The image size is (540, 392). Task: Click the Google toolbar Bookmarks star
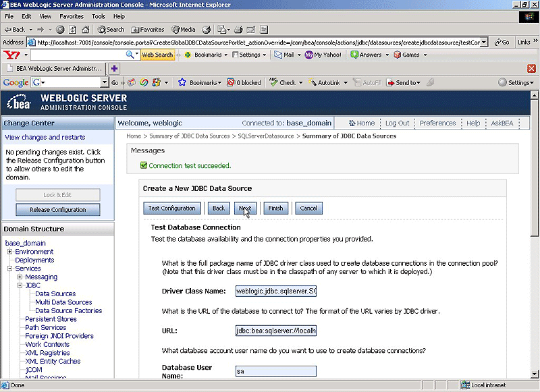coord(182,82)
